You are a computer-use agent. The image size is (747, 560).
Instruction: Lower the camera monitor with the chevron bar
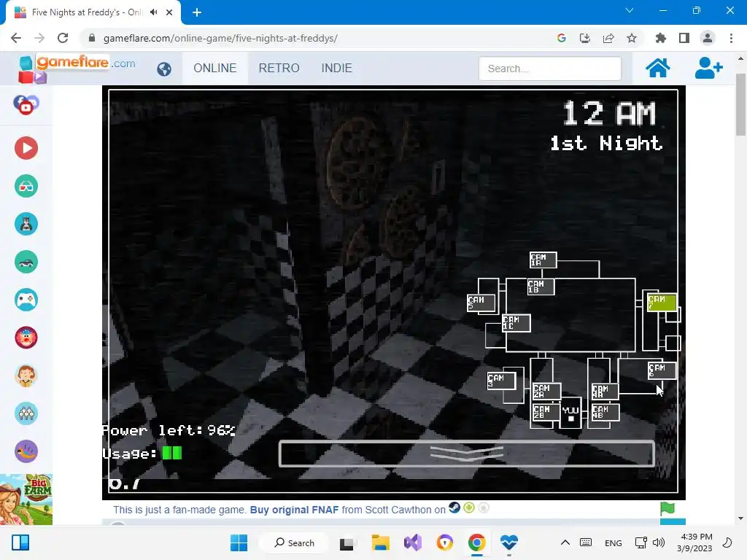(466, 454)
